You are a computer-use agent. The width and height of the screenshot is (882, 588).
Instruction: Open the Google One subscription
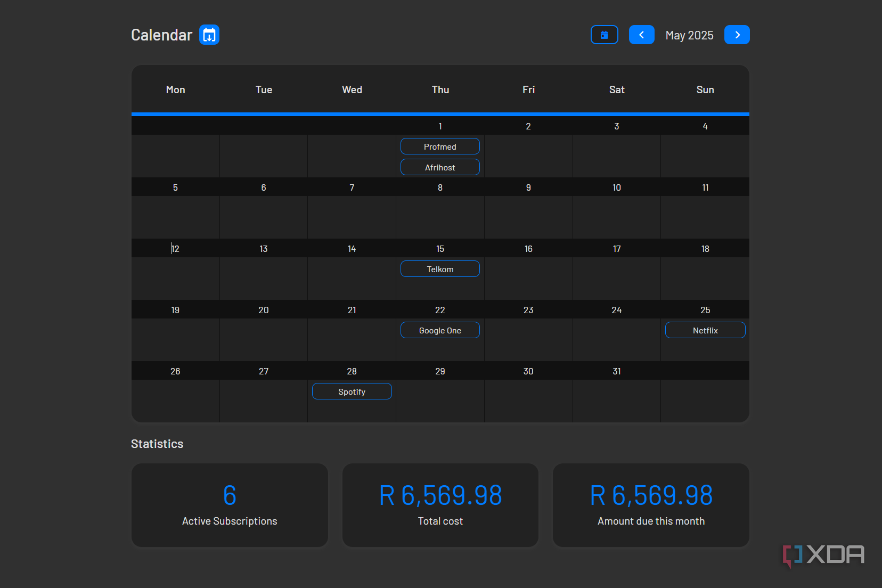pyautogui.click(x=440, y=330)
